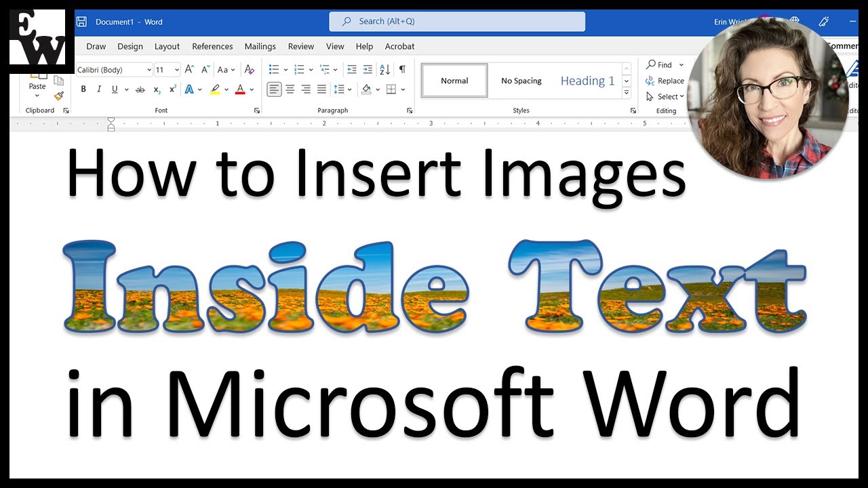
Task: Switch to the Review tab
Action: 301,47
